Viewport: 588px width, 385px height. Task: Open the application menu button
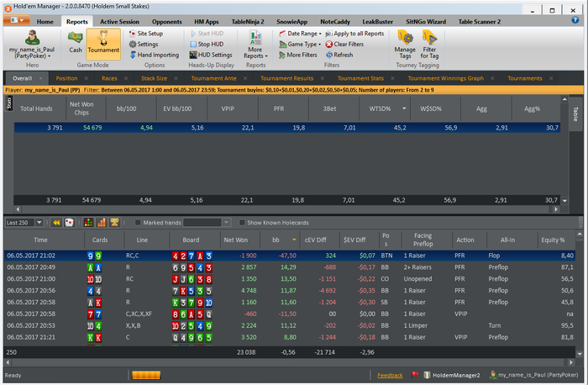[17, 20]
